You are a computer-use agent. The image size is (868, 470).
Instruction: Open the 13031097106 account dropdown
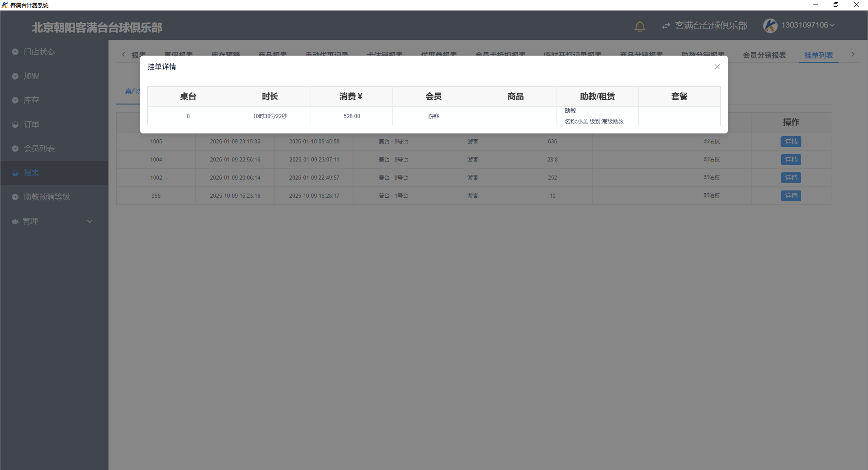click(x=807, y=25)
